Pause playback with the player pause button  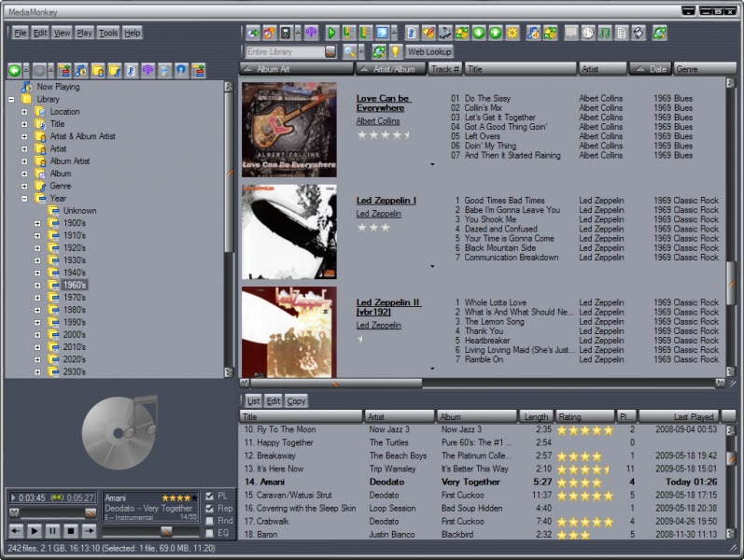point(52,530)
